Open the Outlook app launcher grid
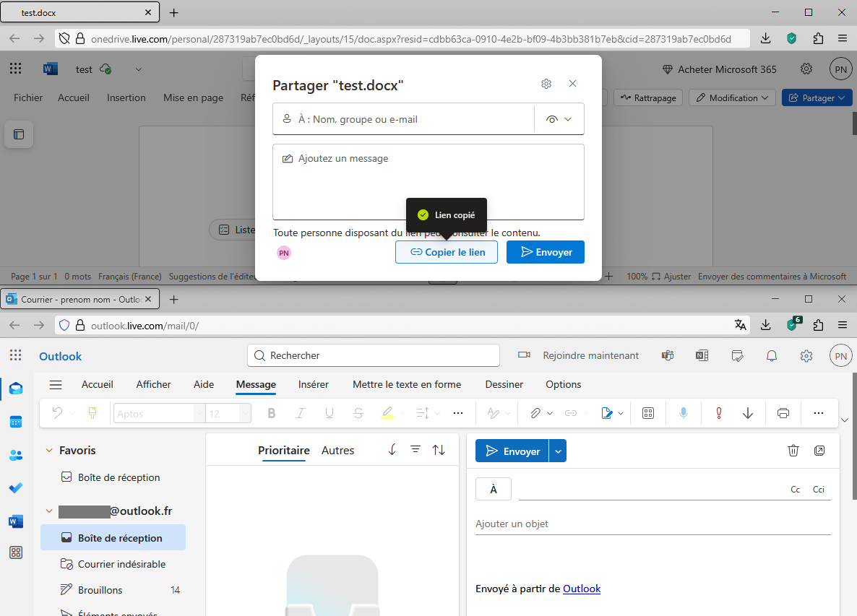The width and height of the screenshot is (857, 616). click(x=15, y=355)
